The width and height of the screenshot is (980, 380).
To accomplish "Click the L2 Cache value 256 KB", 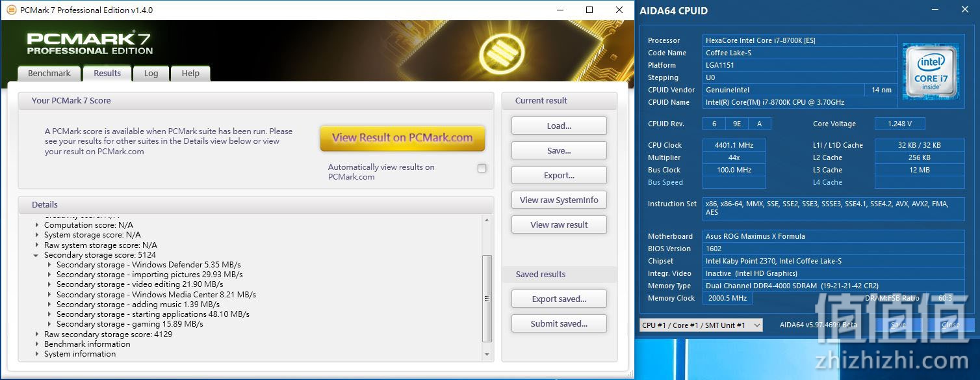I will [919, 157].
